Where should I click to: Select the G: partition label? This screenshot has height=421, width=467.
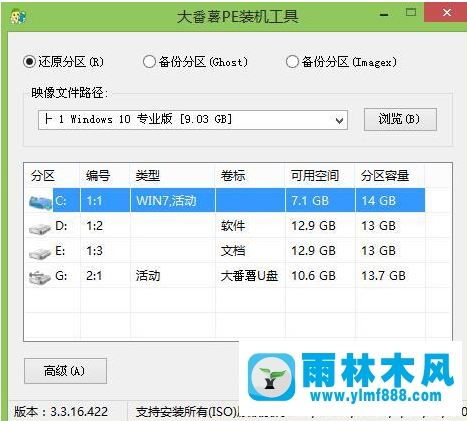pyautogui.click(x=61, y=276)
